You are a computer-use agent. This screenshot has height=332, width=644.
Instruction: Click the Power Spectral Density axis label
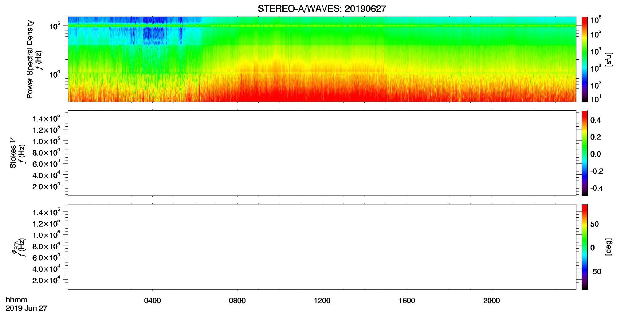tap(30, 59)
